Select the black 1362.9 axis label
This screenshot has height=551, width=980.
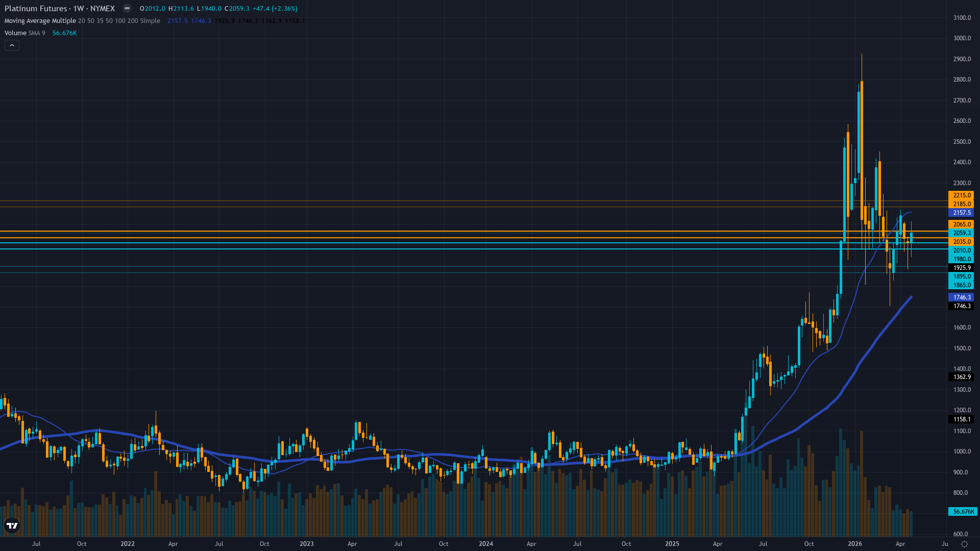coord(961,377)
